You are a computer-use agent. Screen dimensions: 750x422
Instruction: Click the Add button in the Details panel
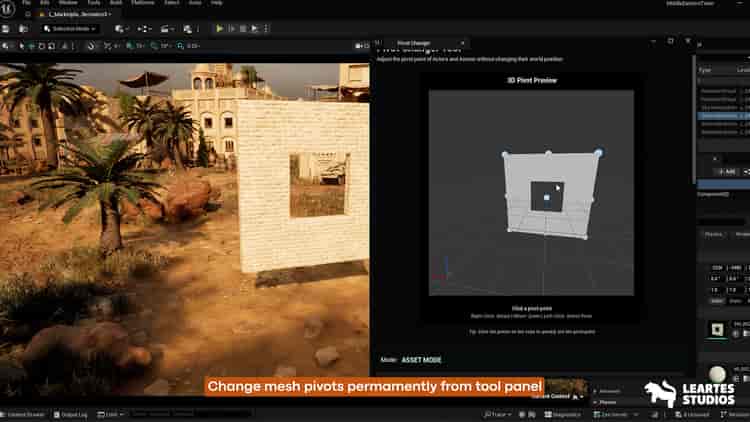tap(726, 172)
